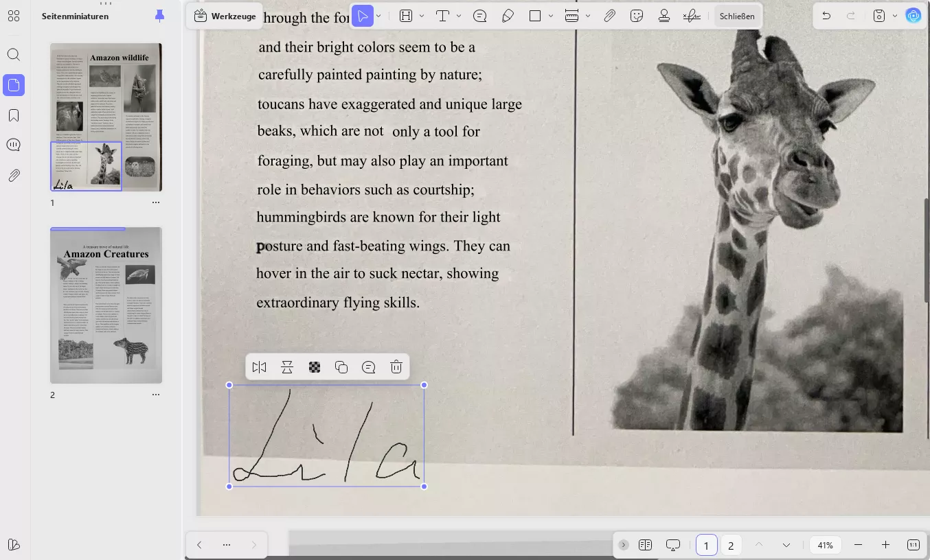Toggle the slideshow presentation mode
Viewport: 930px width, 560px height.
672,545
